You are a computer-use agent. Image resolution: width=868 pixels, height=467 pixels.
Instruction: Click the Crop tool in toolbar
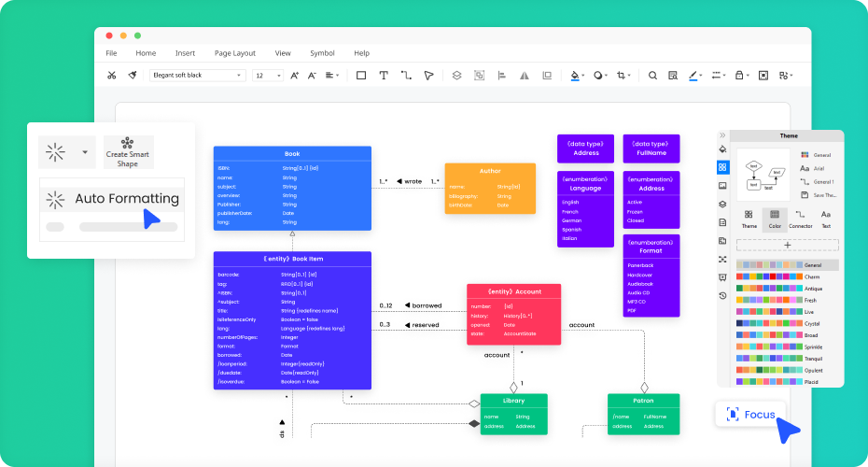click(623, 75)
